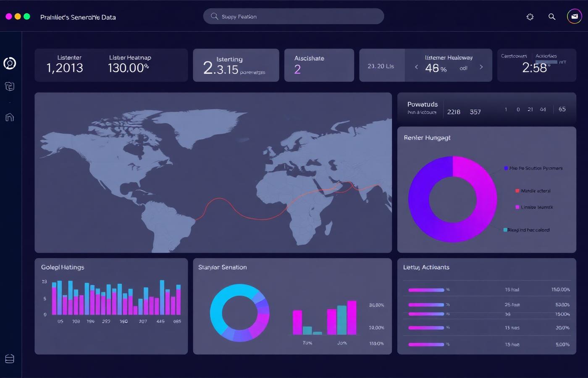Select page number 21 in Powatuds
The image size is (588, 378).
pyautogui.click(x=530, y=110)
